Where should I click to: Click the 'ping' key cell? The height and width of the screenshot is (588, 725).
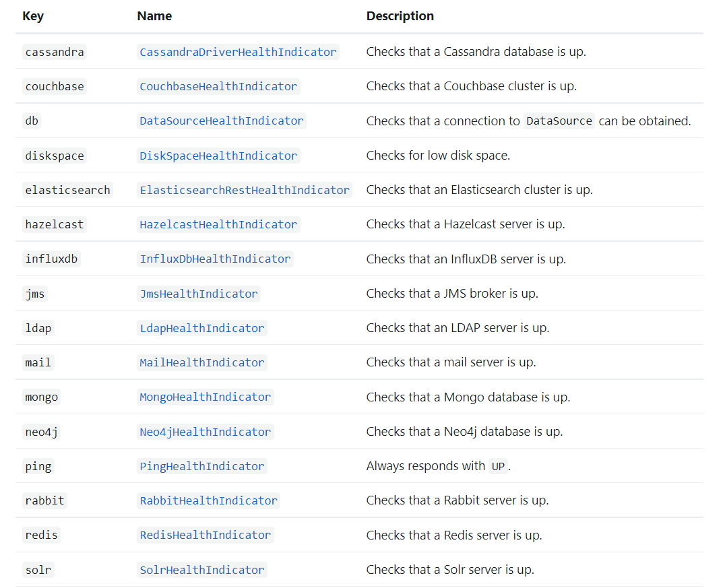[x=38, y=466]
